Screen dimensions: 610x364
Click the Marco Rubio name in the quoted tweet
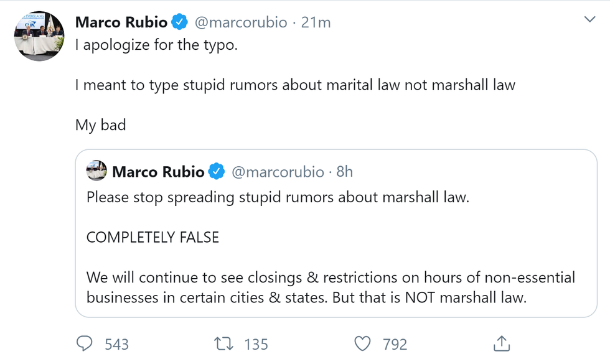[158, 172]
